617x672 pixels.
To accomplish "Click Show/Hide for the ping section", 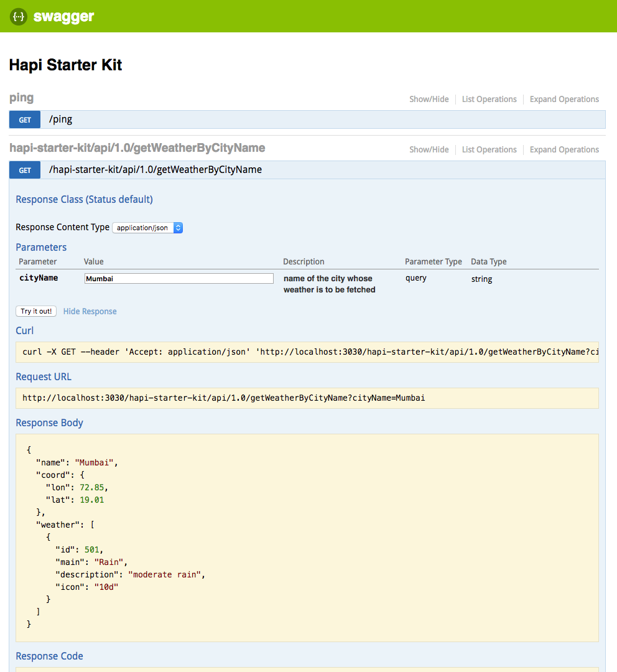I will (x=429, y=99).
